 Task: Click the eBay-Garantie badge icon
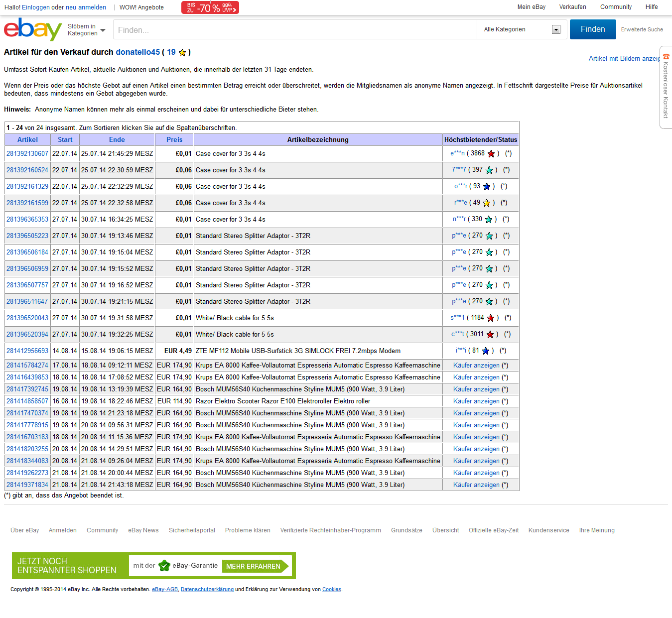point(164,566)
